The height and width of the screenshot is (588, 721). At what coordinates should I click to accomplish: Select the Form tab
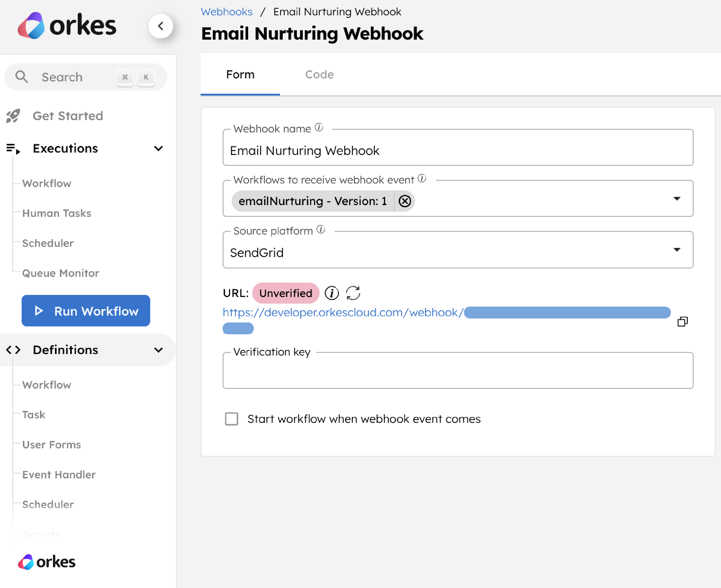240,74
